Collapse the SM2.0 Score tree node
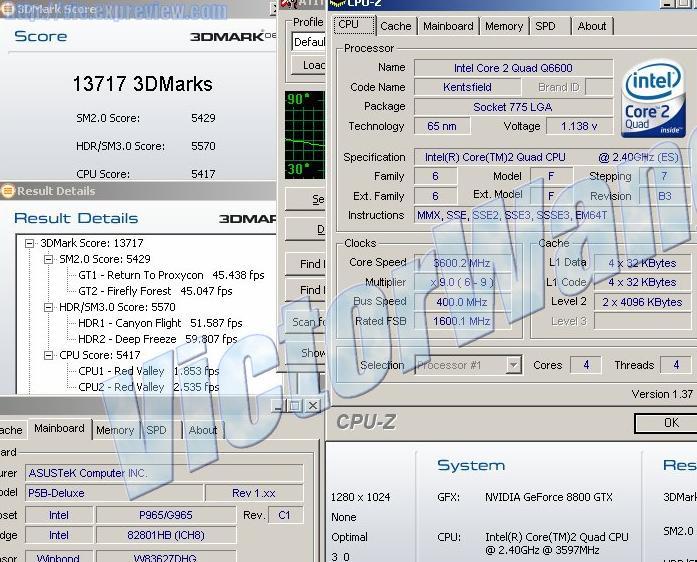The image size is (697, 562). click(48, 259)
